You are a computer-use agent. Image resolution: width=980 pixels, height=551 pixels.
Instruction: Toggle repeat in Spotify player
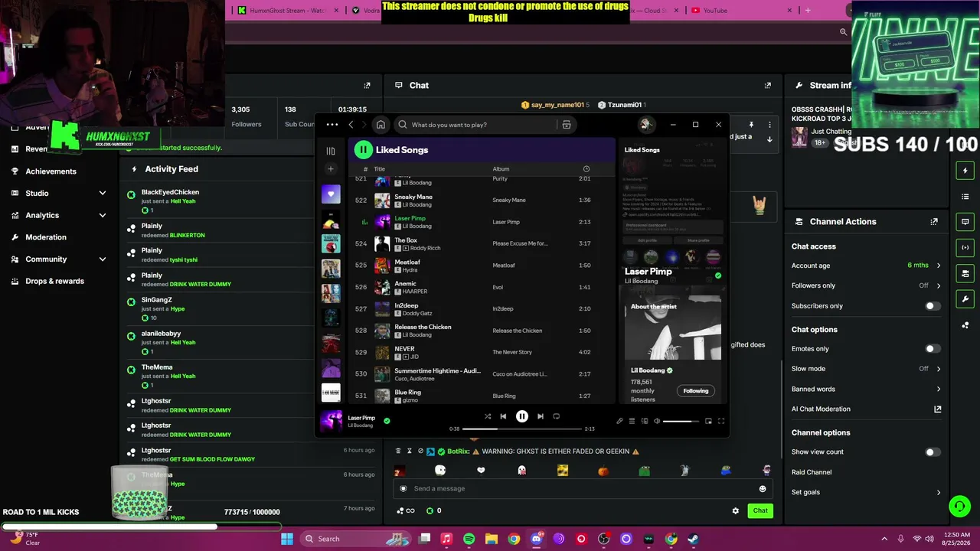(557, 416)
